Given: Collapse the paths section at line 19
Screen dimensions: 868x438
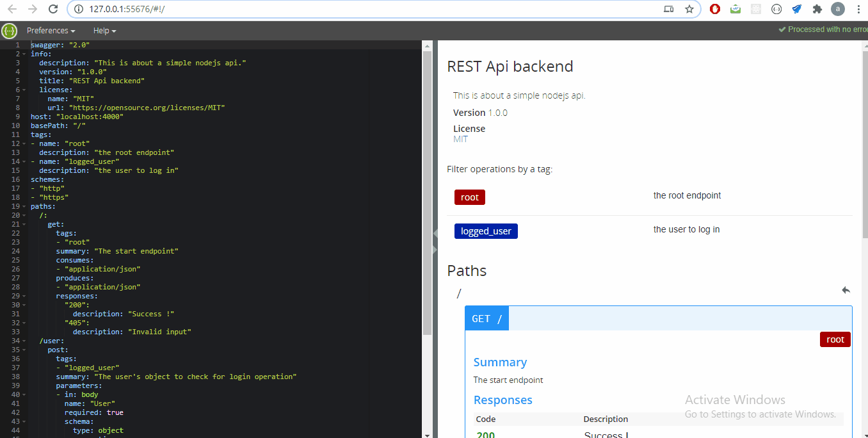Looking at the screenshot, I should [24, 206].
